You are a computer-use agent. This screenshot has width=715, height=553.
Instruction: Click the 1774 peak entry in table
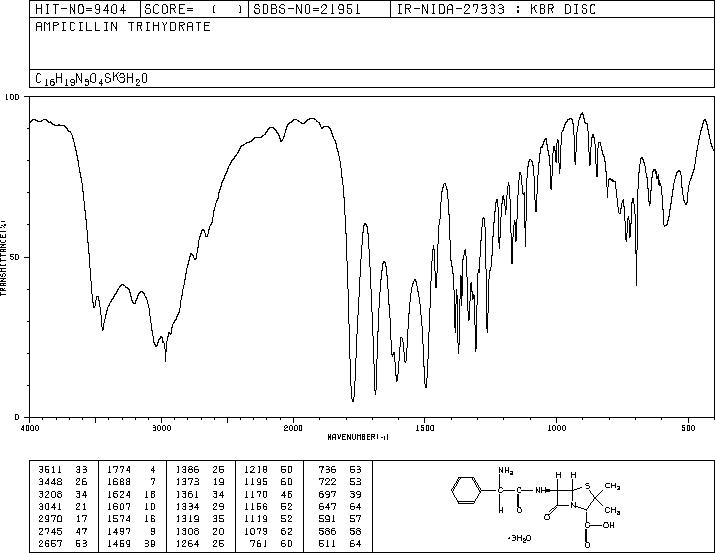pyautogui.click(x=132, y=470)
